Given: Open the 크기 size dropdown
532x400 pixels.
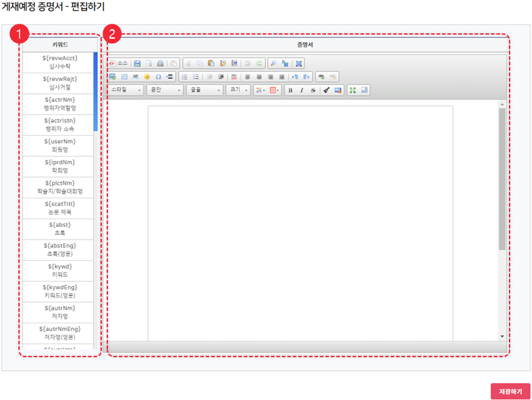Looking at the screenshot, I should [238, 90].
